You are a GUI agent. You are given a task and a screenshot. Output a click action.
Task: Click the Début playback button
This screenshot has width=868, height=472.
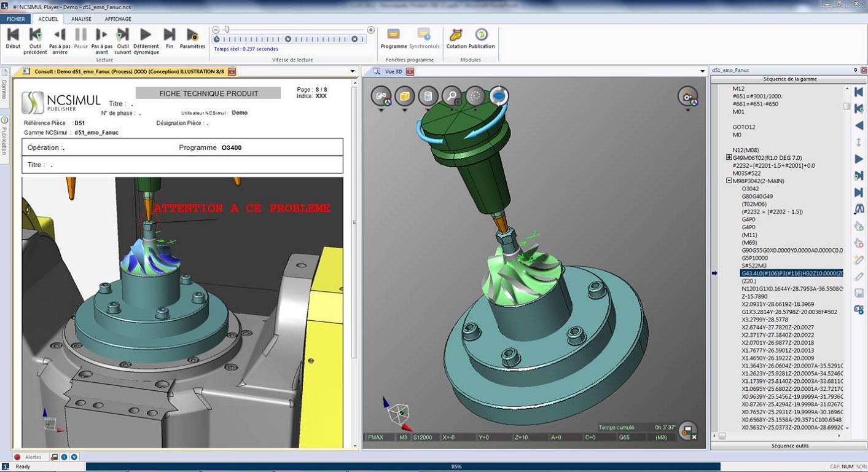click(13, 38)
